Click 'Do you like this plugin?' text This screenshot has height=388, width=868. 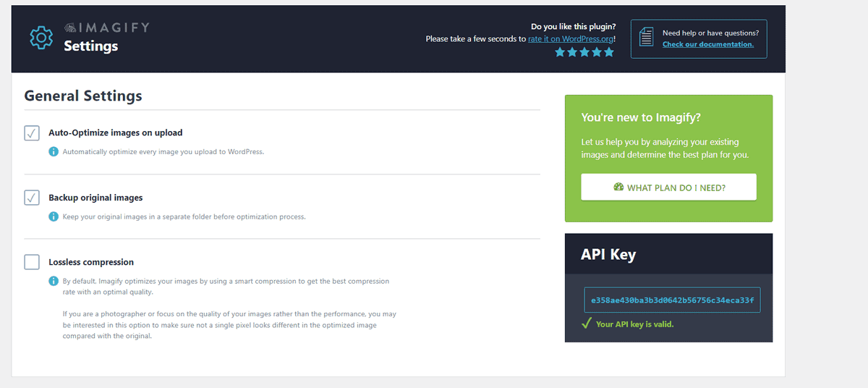pos(574,27)
